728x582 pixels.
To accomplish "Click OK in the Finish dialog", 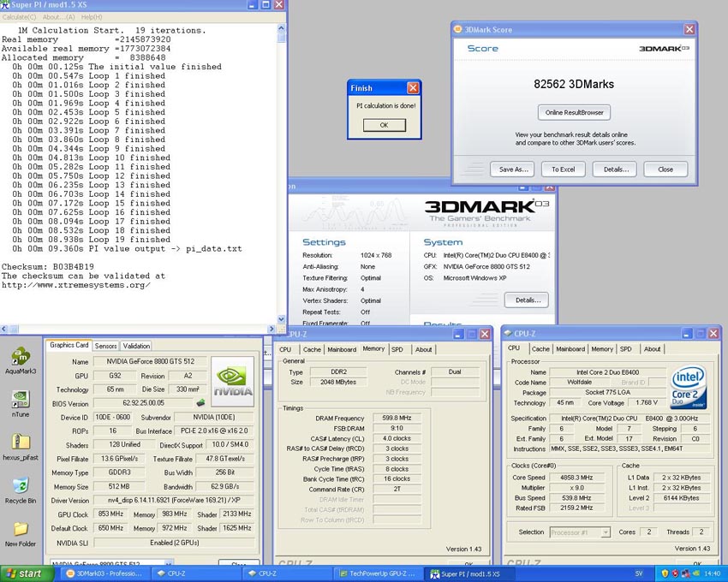I will pos(384,125).
